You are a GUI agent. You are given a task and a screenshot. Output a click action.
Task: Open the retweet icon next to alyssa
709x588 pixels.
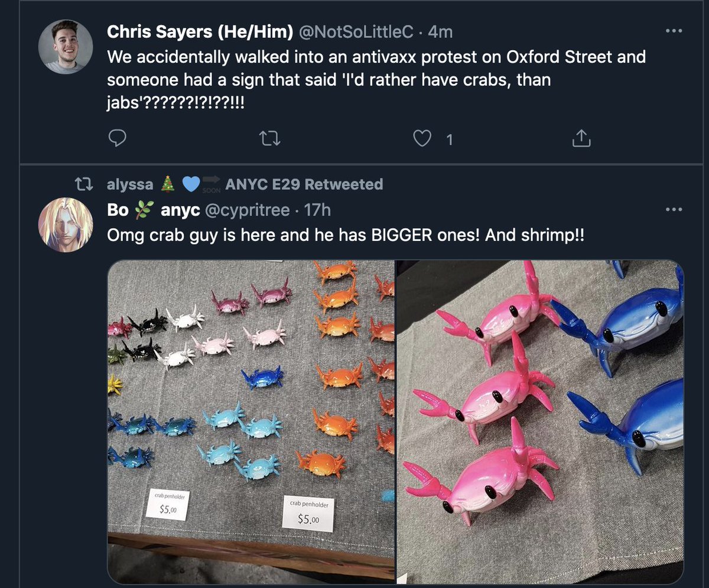[x=86, y=184]
